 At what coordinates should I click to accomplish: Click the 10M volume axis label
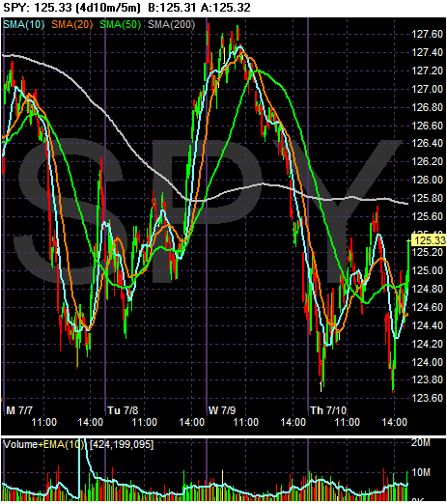[x=421, y=472]
